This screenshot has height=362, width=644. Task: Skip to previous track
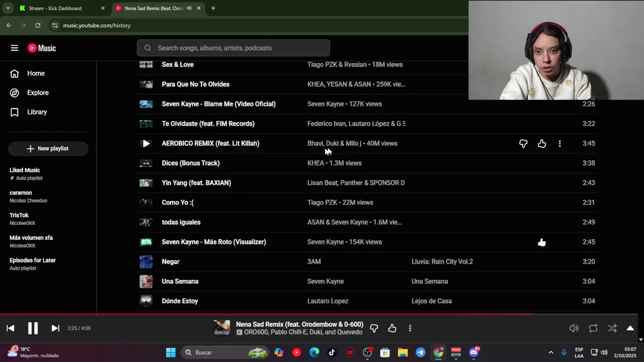[x=11, y=328]
